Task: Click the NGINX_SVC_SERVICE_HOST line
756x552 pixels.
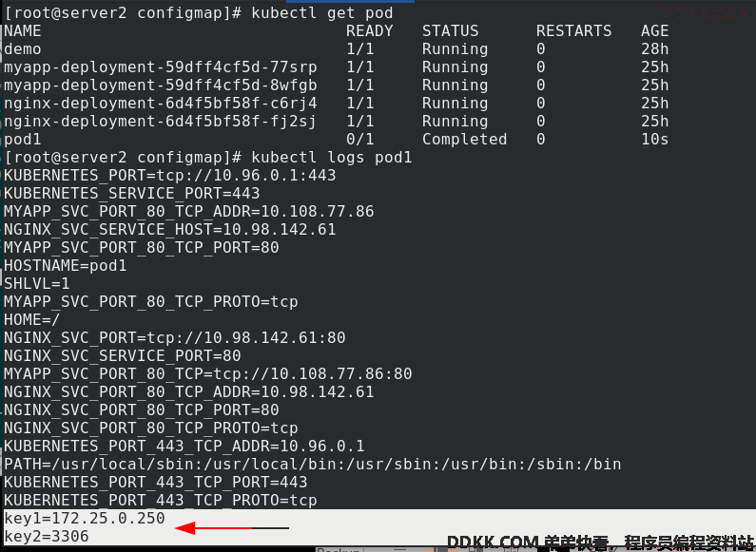Action: pos(169,230)
